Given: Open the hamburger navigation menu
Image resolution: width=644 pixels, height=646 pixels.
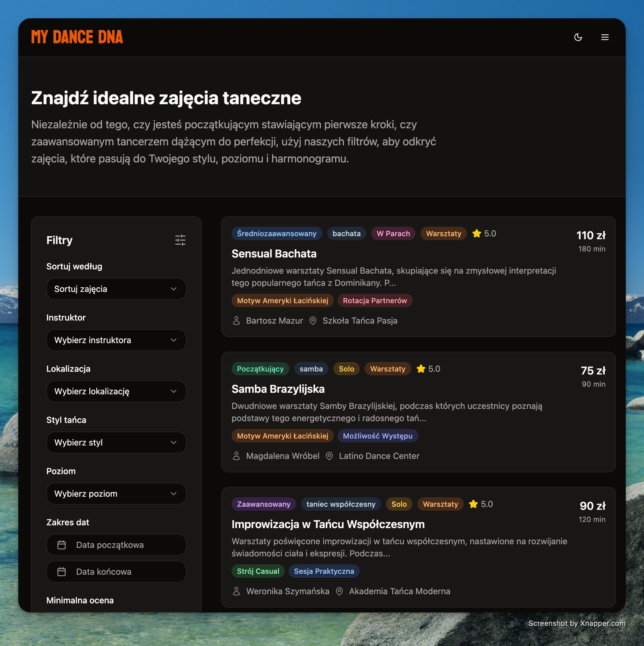Looking at the screenshot, I should 605,37.
